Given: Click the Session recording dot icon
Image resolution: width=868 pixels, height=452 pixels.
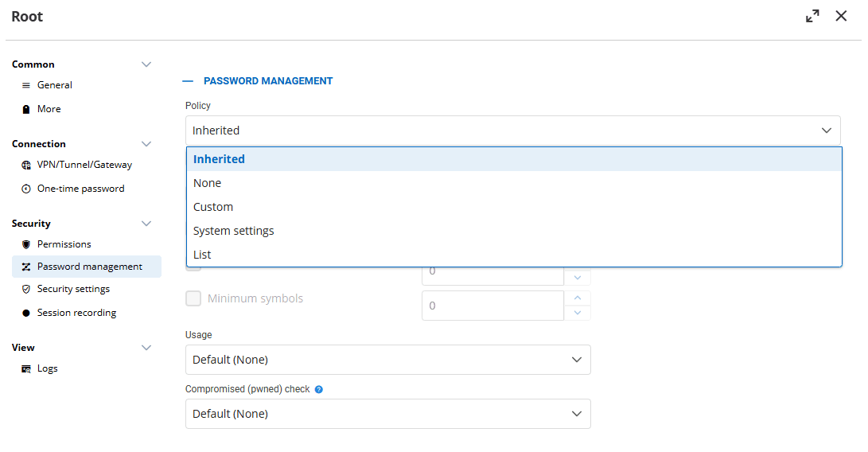Looking at the screenshot, I should pyautogui.click(x=26, y=313).
